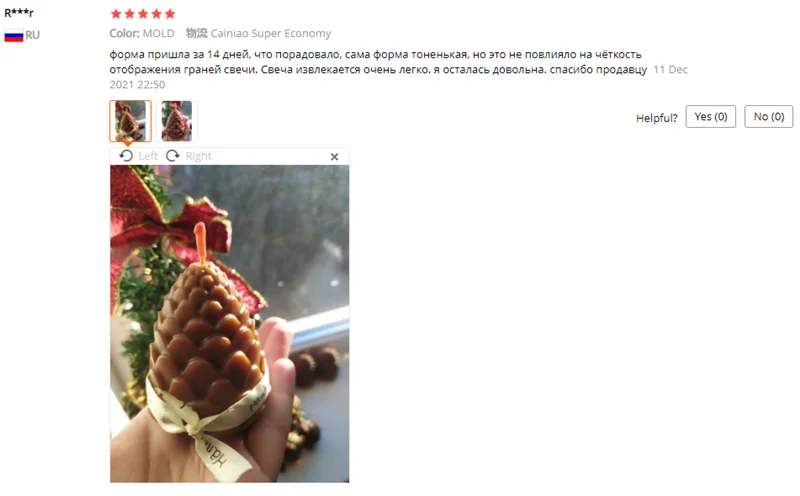The height and width of the screenshot is (496, 800).
Task: Click the Color: MOLD variant text
Action: click(x=142, y=33)
